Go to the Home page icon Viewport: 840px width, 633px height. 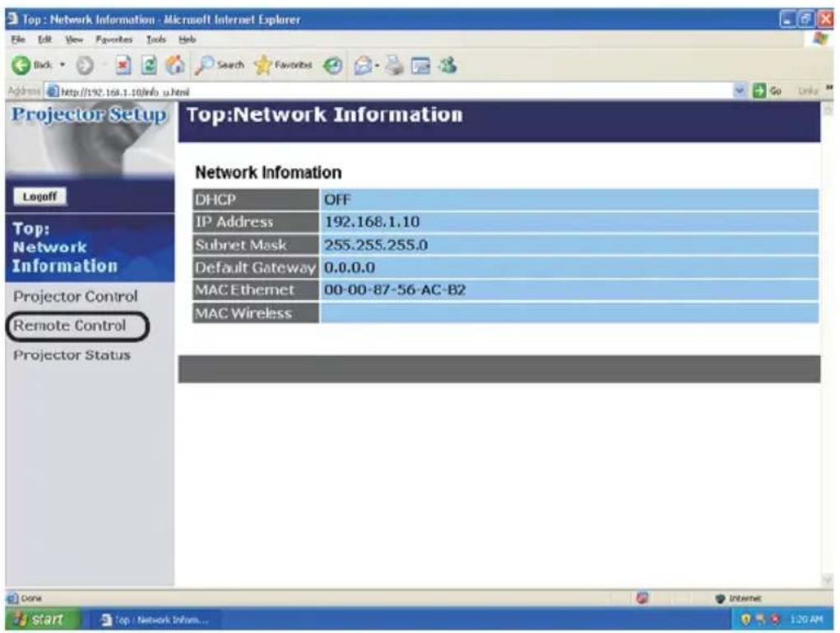[174, 65]
